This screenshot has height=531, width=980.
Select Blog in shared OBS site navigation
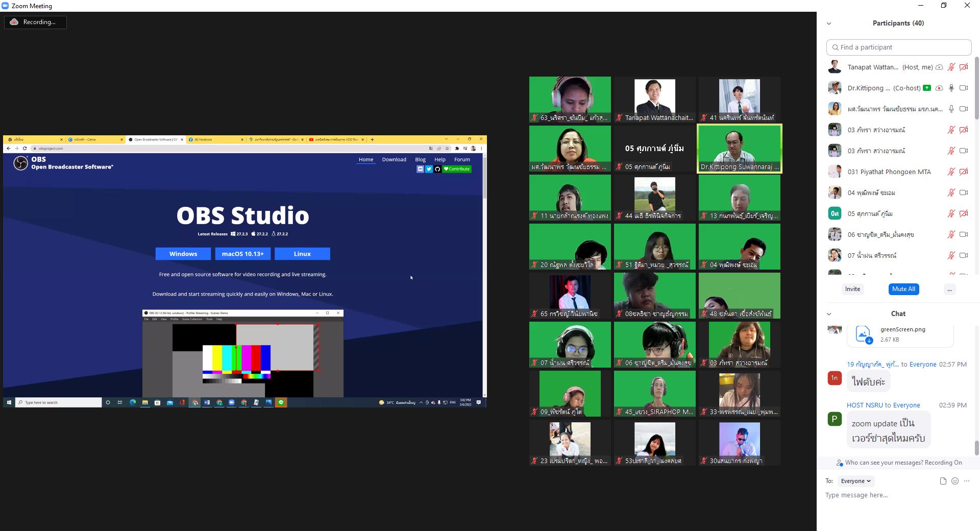pyautogui.click(x=420, y=159)
